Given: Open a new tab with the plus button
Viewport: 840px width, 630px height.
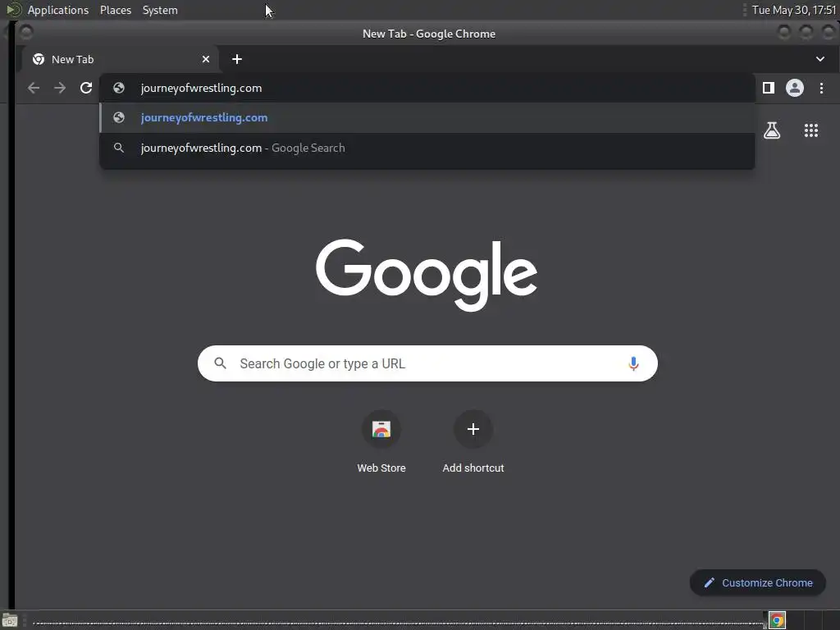Looking at the screenshot, I should [237, 59].
